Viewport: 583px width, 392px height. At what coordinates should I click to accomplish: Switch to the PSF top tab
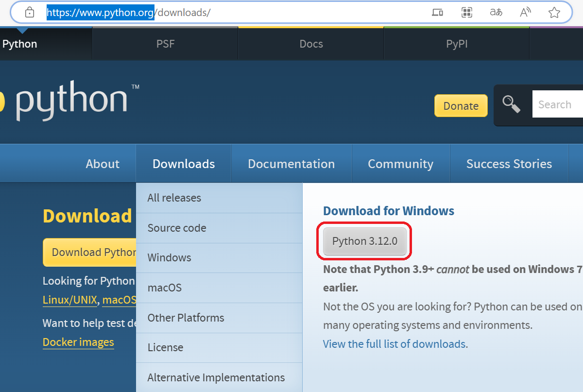[x=165, y=44]
